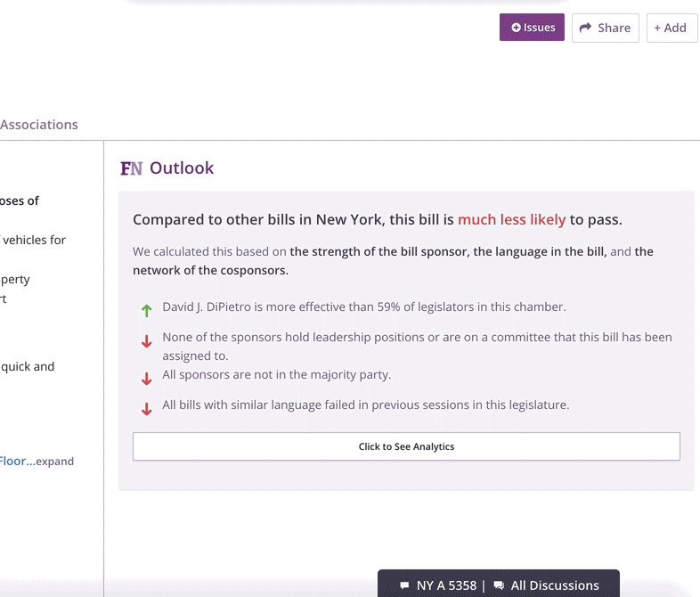Viewport: 700px width, 597px height.
Task: Click the chat icon next to NY A 5358
Action: pyautogui.click(x=404, y=585)
